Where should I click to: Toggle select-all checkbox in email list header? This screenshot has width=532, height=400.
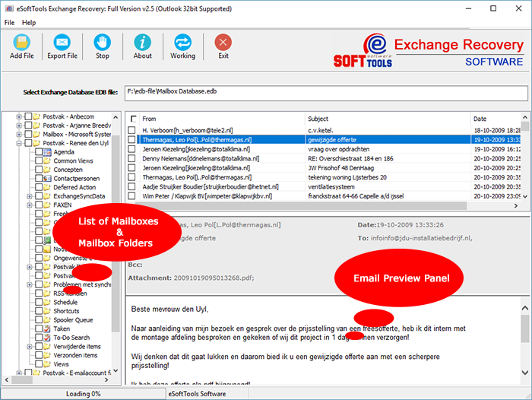click(134, 119)
